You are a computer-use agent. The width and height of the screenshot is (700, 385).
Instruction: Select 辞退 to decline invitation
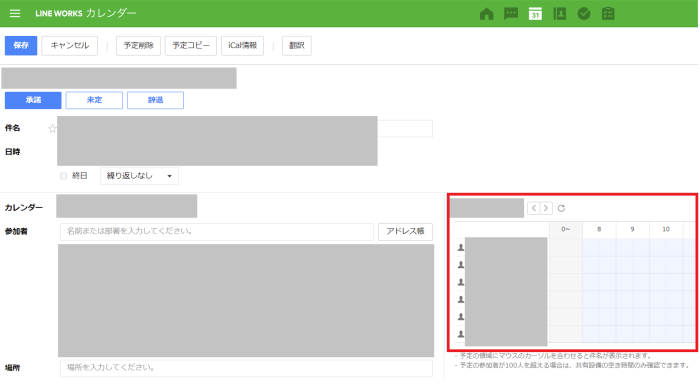coord(155,100)
